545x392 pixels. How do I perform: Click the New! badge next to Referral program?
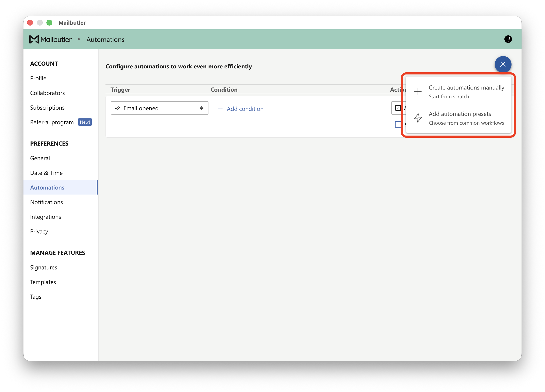tap(85, 122)
